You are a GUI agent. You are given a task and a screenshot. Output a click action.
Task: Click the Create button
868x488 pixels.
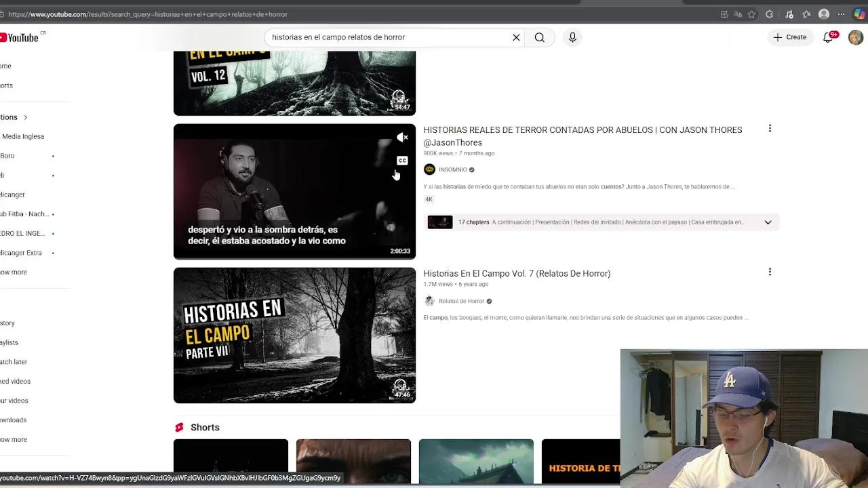coord(790,37)
